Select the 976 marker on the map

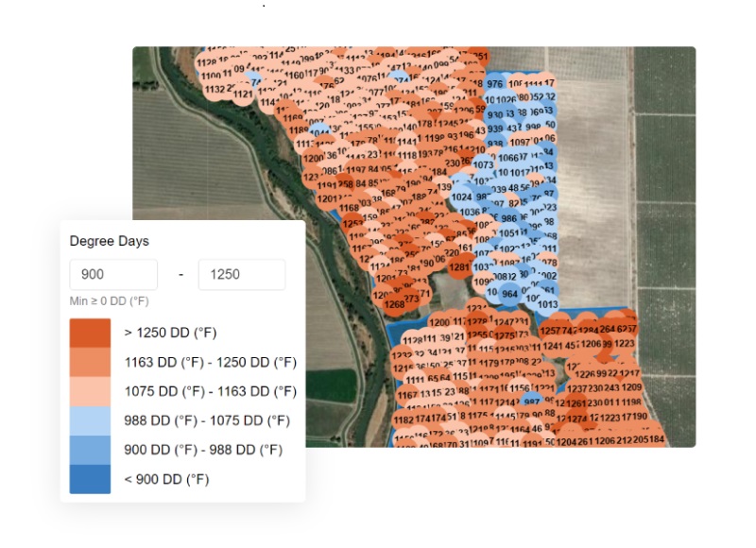point(494,84)
